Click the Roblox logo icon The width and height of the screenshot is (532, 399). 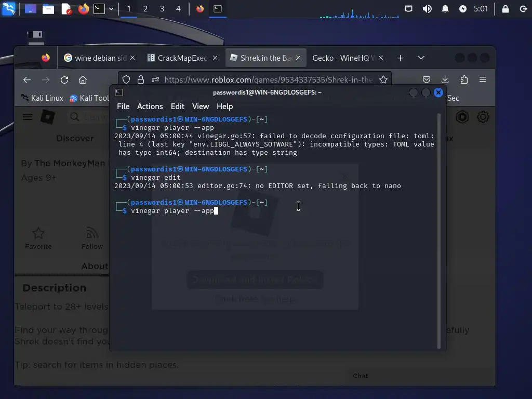(47, 117)
